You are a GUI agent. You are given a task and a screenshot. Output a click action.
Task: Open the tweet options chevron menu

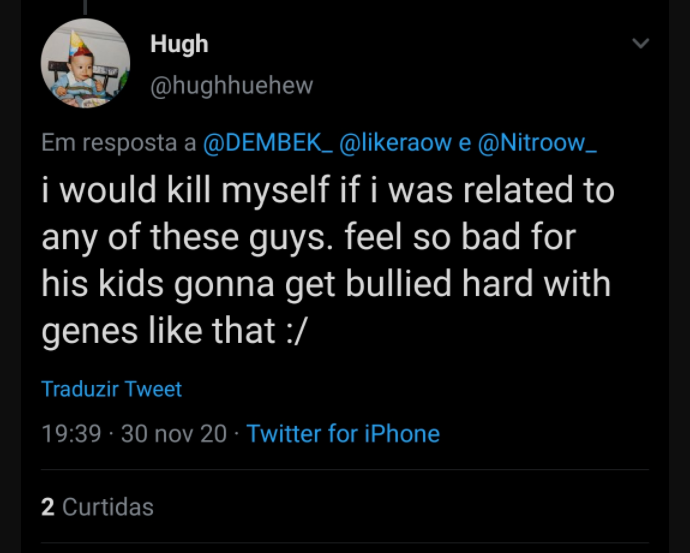point(640,43)
